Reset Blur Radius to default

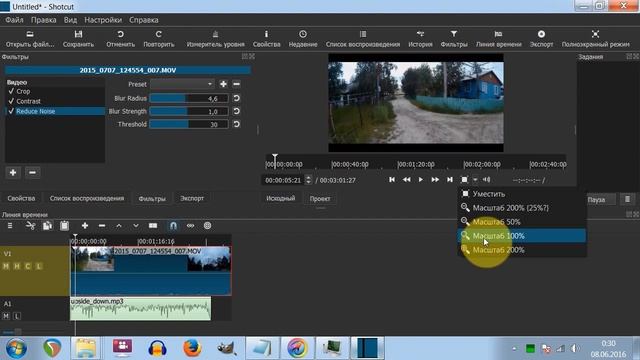click(236, 98)
